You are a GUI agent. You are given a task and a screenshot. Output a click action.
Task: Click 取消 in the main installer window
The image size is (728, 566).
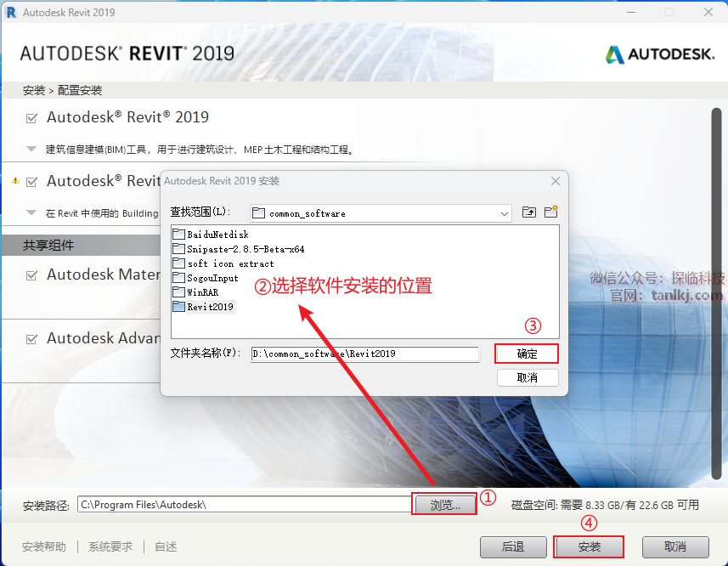coord(675,547)
